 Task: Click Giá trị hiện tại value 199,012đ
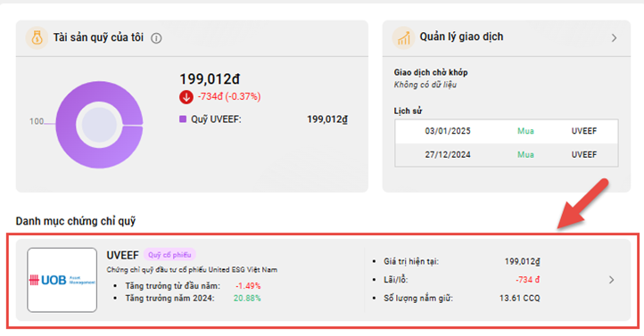522,262
